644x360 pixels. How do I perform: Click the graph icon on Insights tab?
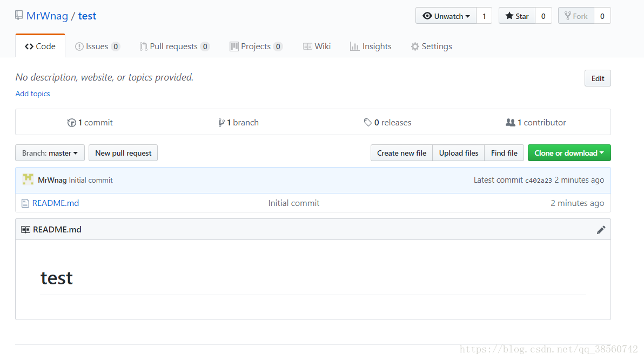click(x=354, y=46)
